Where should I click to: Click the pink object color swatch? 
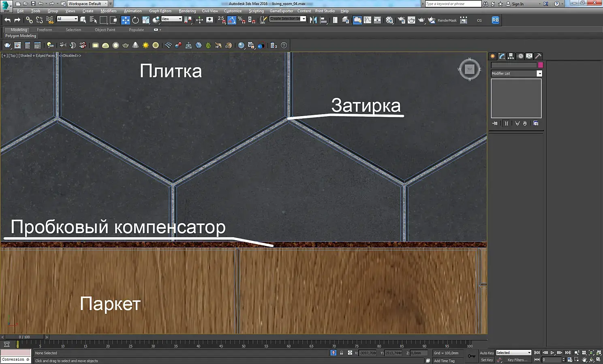(x=540, y=65)
